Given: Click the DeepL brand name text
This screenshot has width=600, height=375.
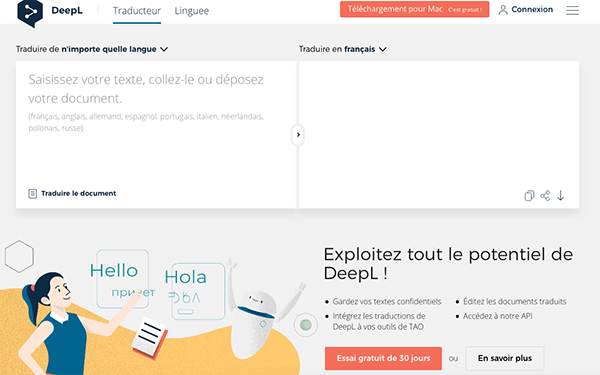Looking at the screenshot, I should point(67,10).
